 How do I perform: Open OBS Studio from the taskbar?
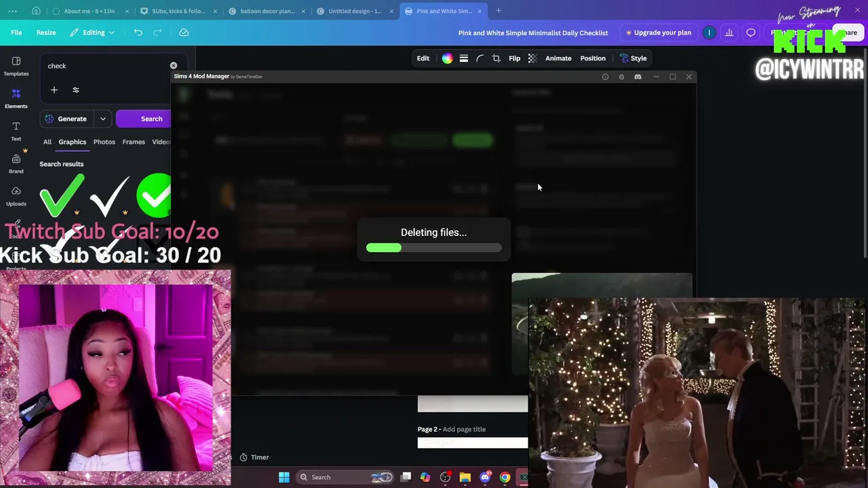click(445, 477)
